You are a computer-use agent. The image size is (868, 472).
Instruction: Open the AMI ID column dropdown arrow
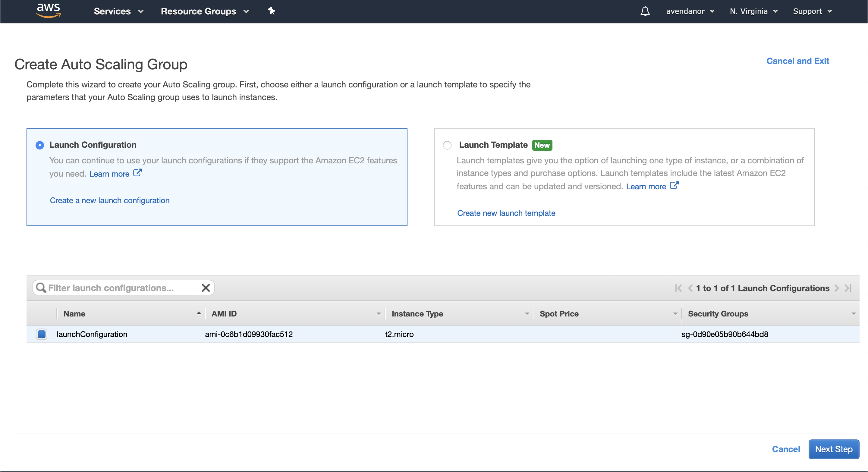(379, 314)
